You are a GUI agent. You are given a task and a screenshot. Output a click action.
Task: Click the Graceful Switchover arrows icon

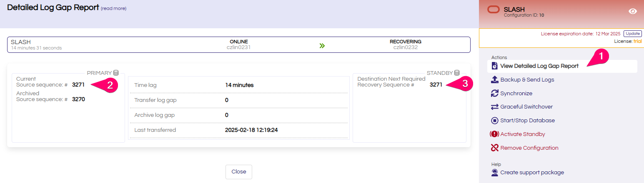coord(495,107)
